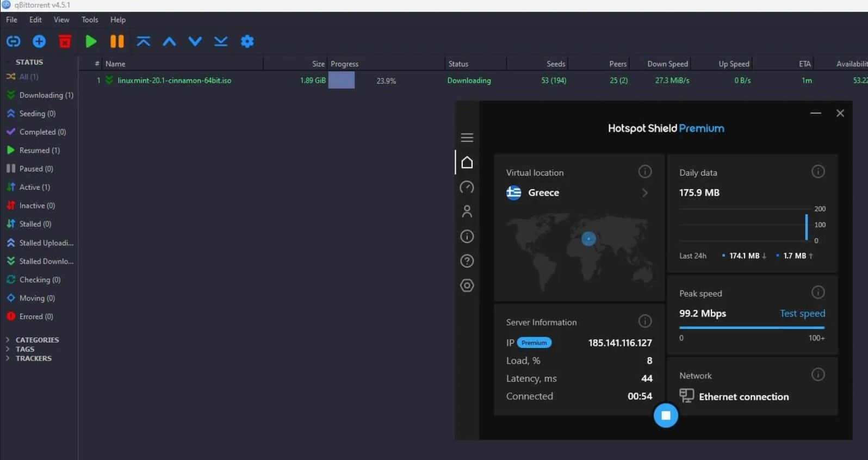The image size is (868, 460).
Task: Filter by Stalled Downloading status
Action: (40, 261)
